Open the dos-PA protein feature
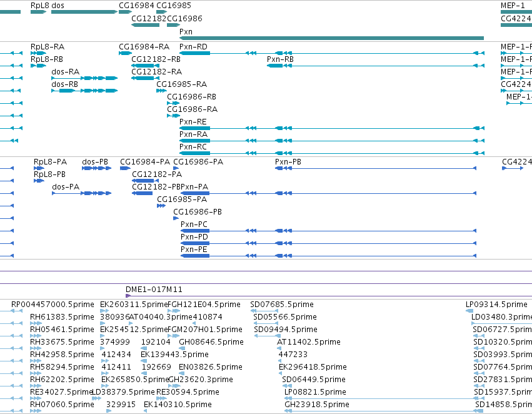 pyautogui.click(x=81, y=193)
